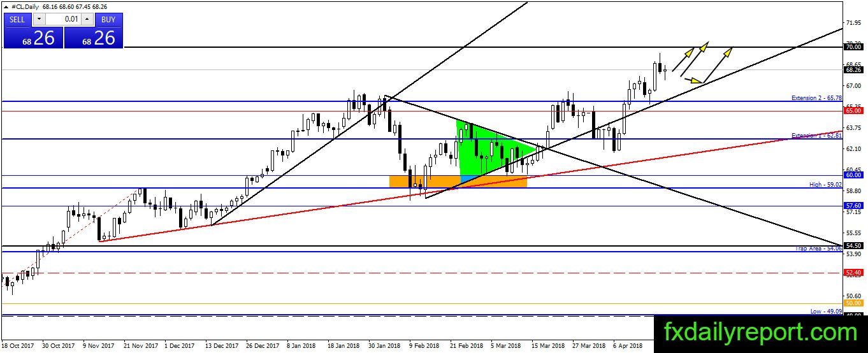868x353 pixels.
Task: Click the red 52.40 price label
Action: click(853, 273)
